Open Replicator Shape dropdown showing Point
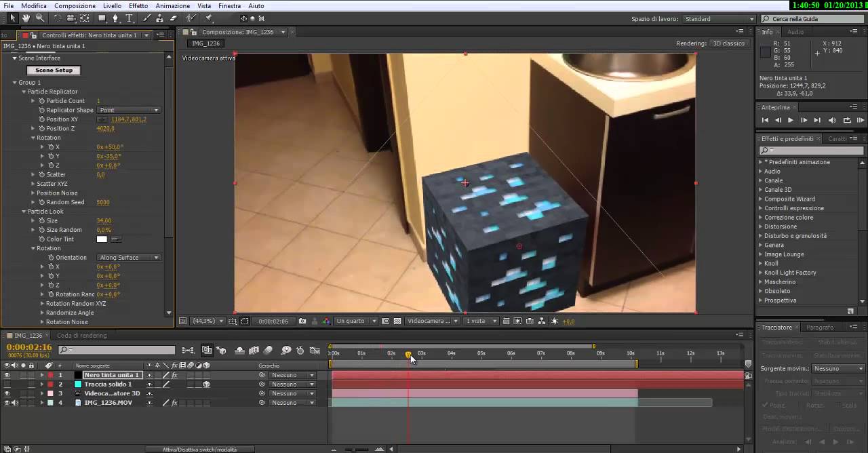The image size is (868, 453). click(128, 110)
